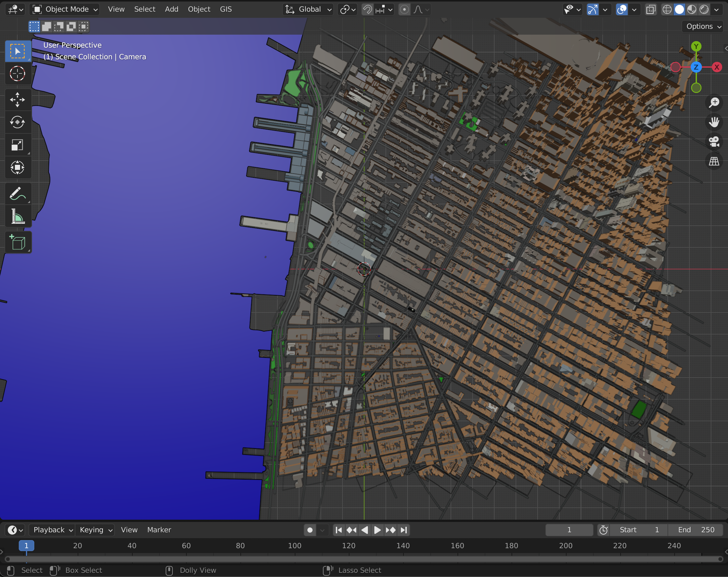
Task: Switch to rendered shading
Action: coord(704,9)
